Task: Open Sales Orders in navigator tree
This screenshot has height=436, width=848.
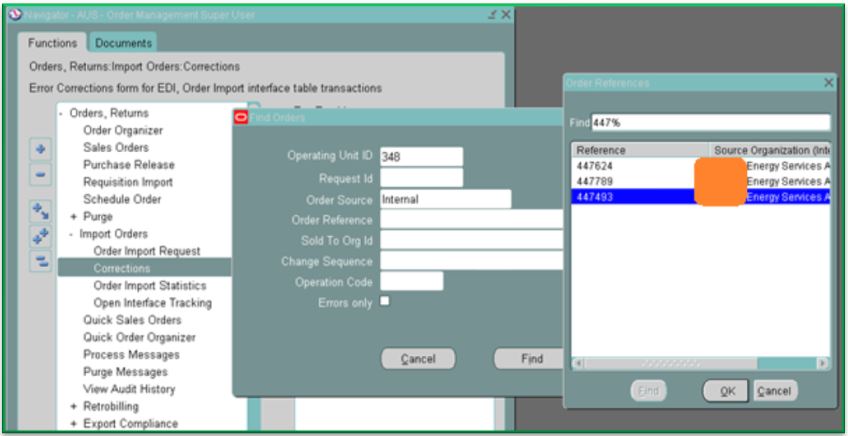Action: click(x=116, y=148)
